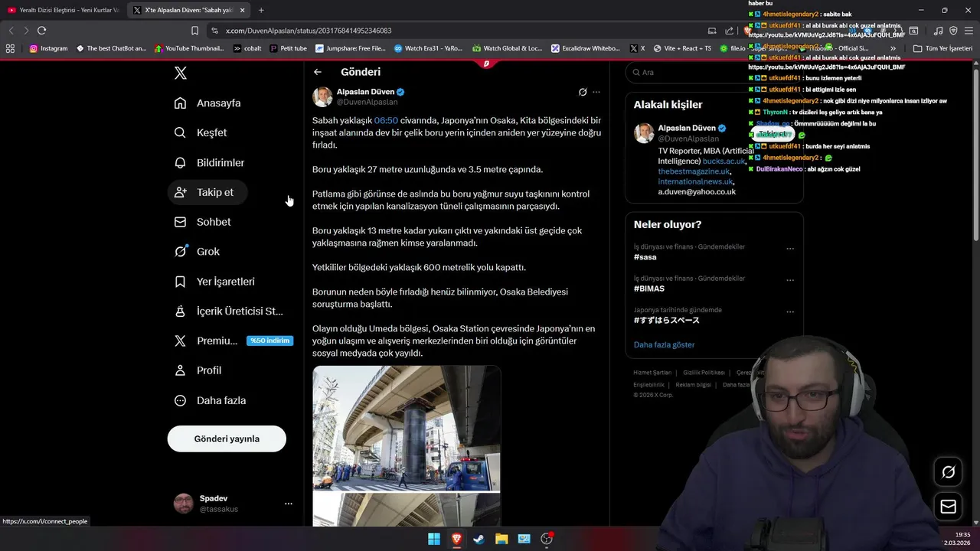980x551 pixels.
Task: Open thebestmagazine.uk link
Action: click(694, 171)
